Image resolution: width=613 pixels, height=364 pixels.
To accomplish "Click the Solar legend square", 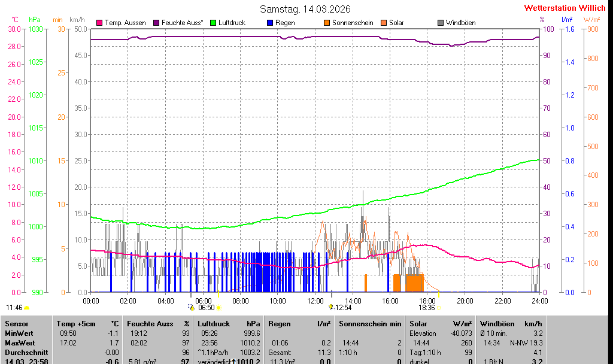I will (x=384, y=23).
